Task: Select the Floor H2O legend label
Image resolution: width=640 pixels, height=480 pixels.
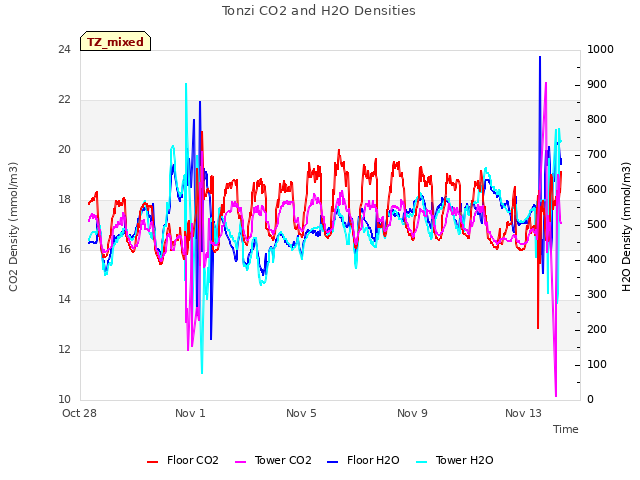Action: coord(373,460)
